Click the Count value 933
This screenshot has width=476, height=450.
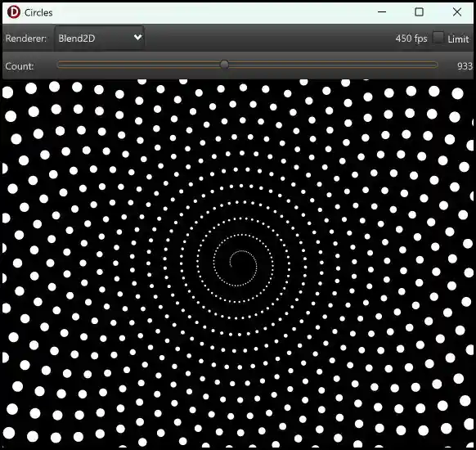[465, 66]
